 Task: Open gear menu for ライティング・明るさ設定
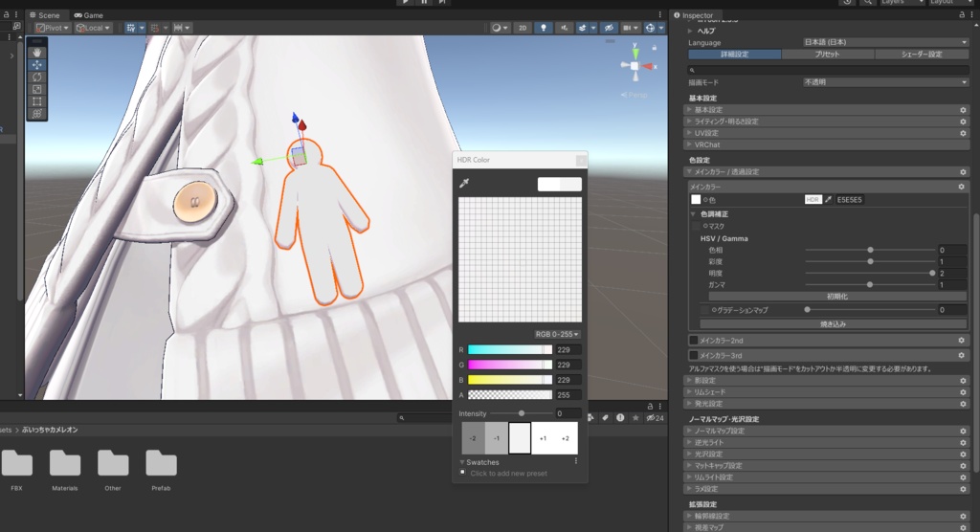[x=963, y=122]
